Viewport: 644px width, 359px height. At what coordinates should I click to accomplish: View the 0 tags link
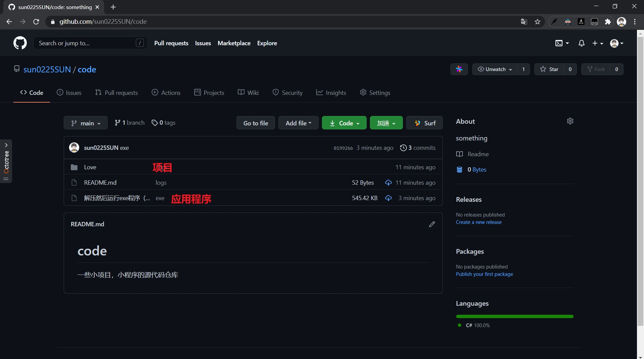coord(163,123)
